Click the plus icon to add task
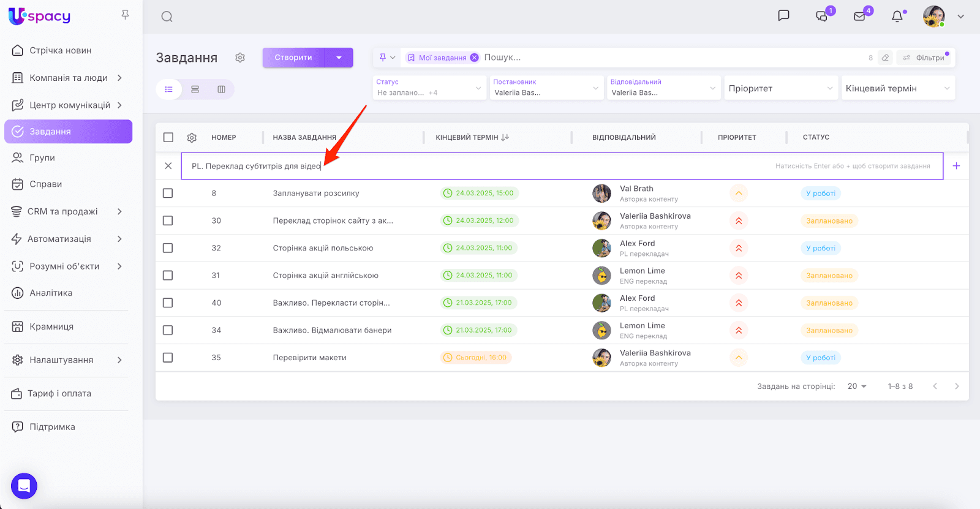The width and height of the screenshot is (980, 509). (x=956, y=166)
